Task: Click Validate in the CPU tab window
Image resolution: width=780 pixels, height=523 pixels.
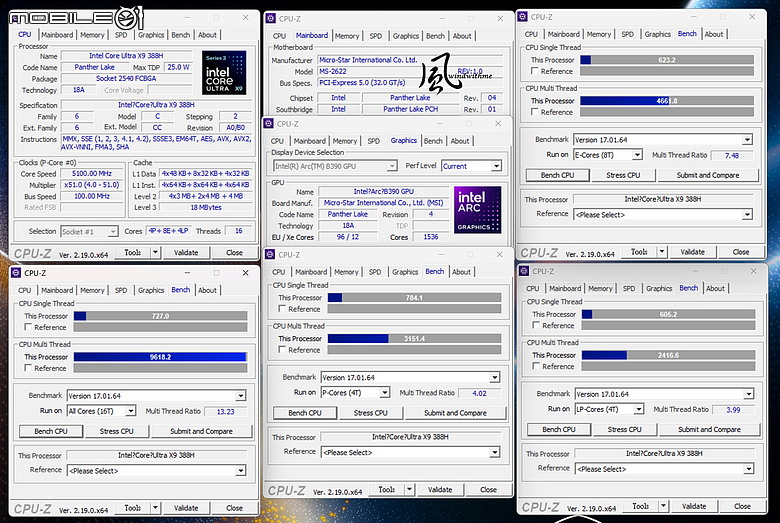Action: 186,253
